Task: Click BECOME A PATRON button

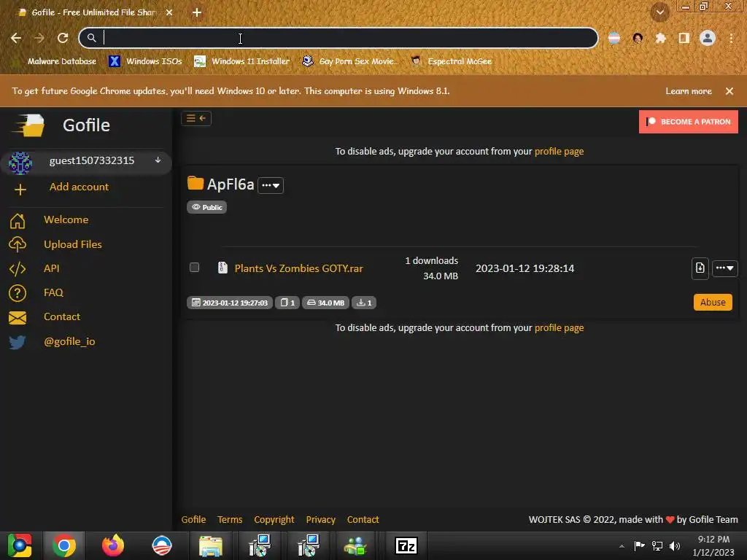Action: click(689, 122)
